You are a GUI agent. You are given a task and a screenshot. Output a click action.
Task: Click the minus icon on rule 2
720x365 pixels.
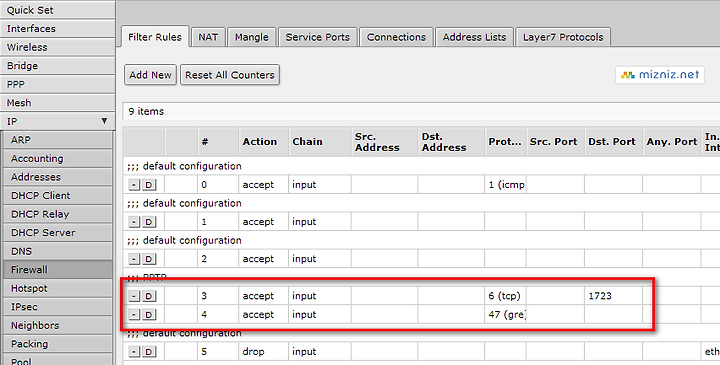(134, 259)
